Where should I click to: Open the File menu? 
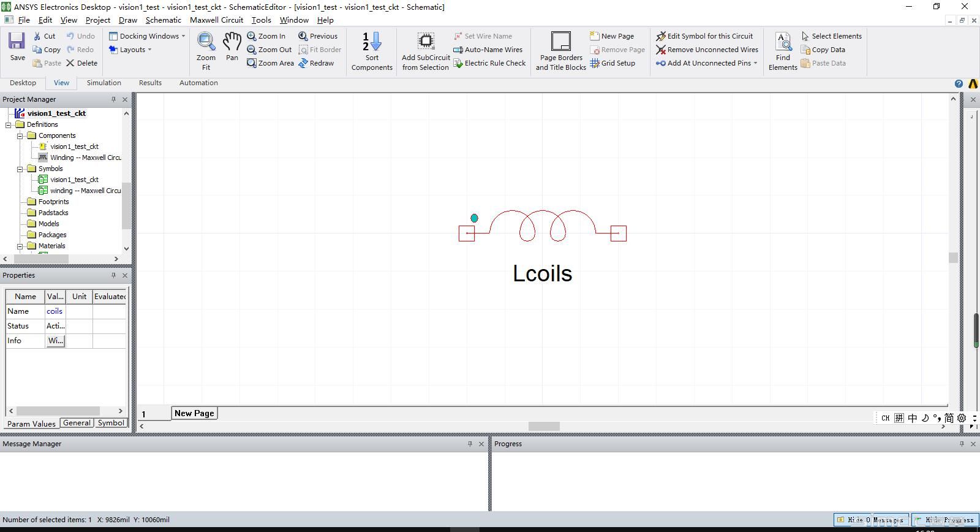tap(24, 20)
